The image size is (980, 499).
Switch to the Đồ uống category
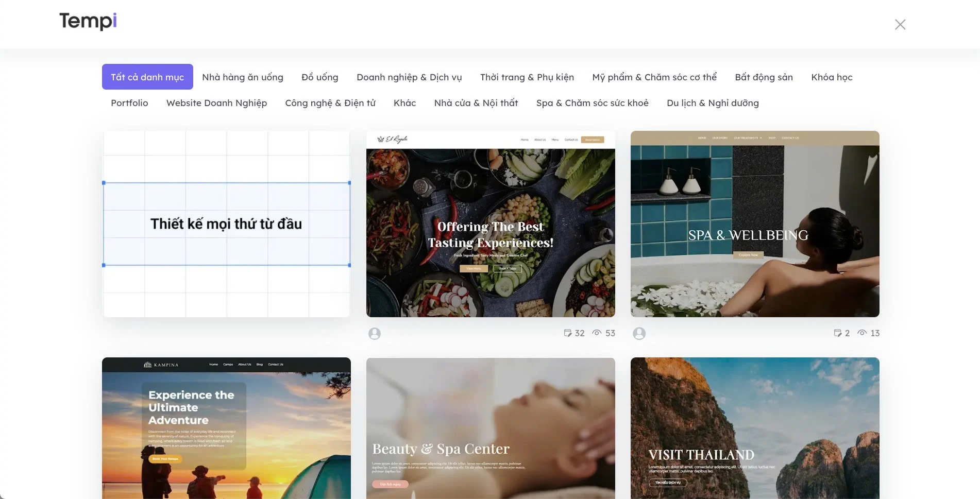pyautogui.click(x=319, y=77)
